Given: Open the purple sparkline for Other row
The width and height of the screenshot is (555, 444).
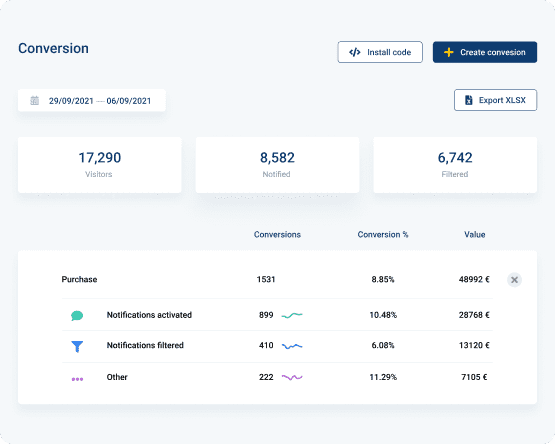Looking at the screenshot, I should pos(292,377).
